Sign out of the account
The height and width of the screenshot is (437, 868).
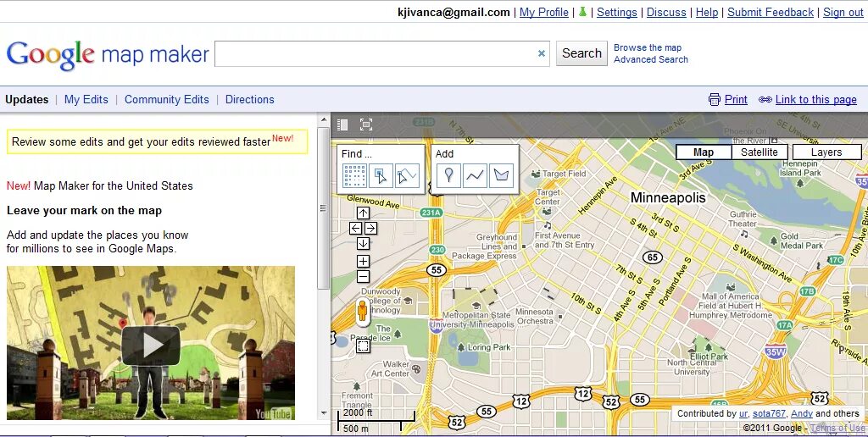pyautogui.click(x=843, y=12)
